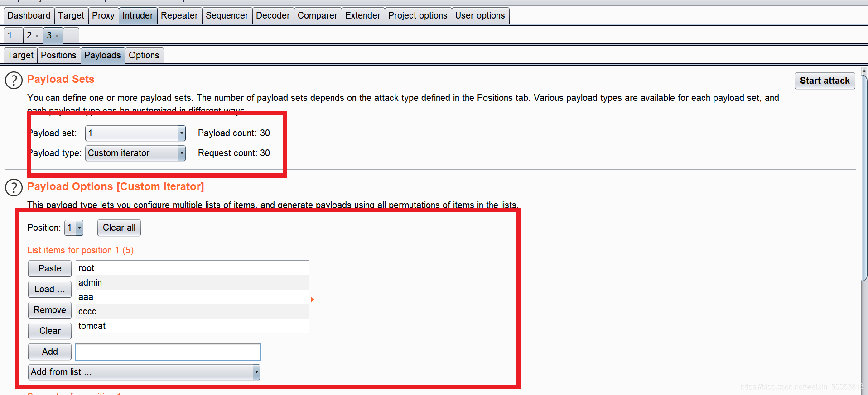The image size is (868, 395).
Task: Open the Positions sub-tab
Action: point(58,55)
